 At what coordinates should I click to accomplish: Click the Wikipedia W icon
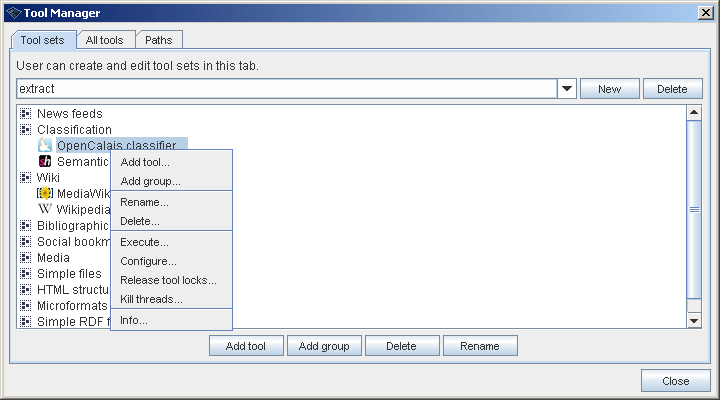pos(45,210)
